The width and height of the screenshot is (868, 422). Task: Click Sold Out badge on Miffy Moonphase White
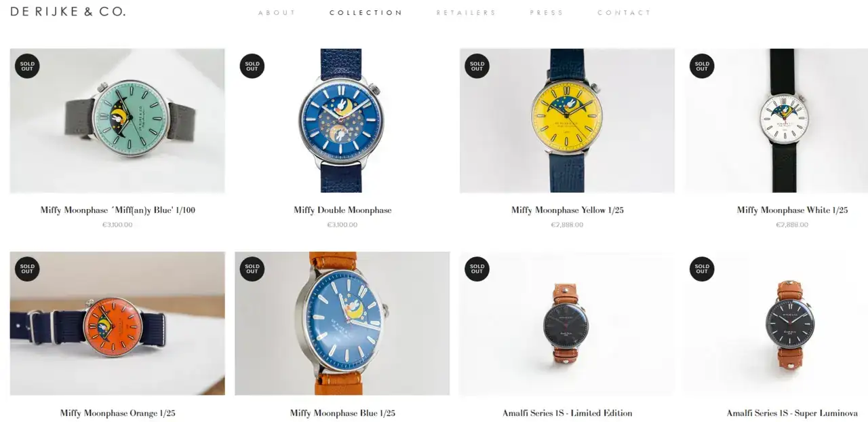click(x=702, y=66)
